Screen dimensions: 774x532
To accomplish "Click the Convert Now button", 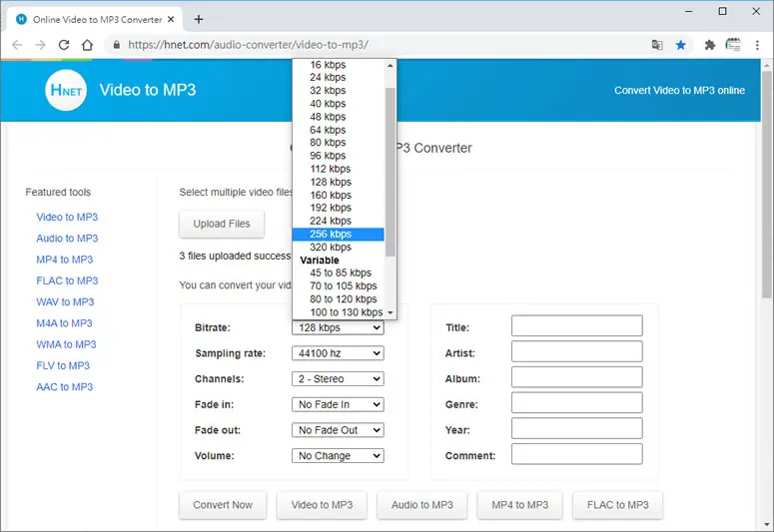I will click(223, 505).
